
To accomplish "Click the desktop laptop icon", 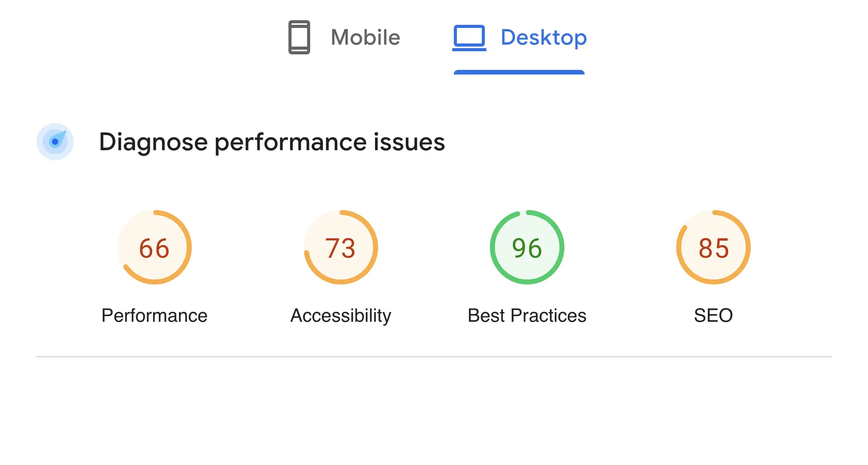I will tap(469, 37).
